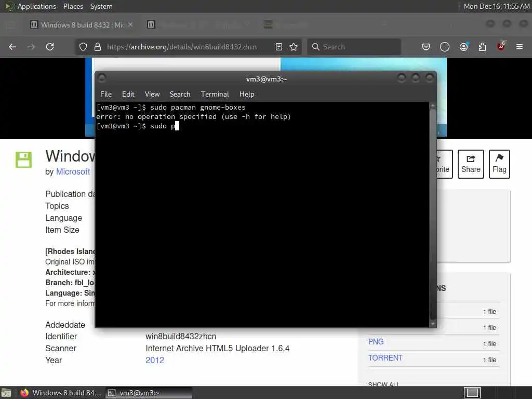Click the Topics label
Image resolution: width=532 pixels, height=399 pixels.
click(x=57, y=206)
